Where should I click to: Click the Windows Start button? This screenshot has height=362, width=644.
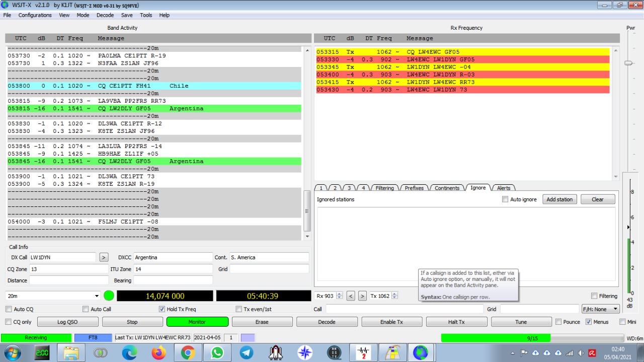(x=13, y=353)
